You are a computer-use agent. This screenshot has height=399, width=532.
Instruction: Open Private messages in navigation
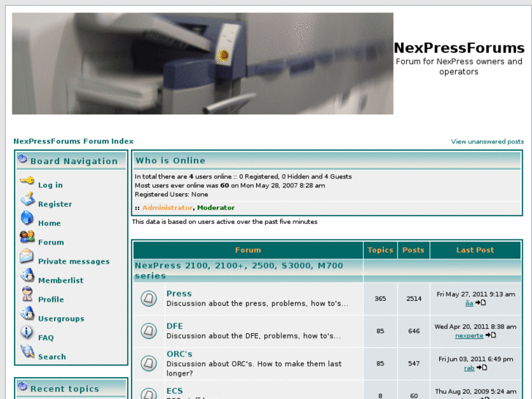click(74, 261)
